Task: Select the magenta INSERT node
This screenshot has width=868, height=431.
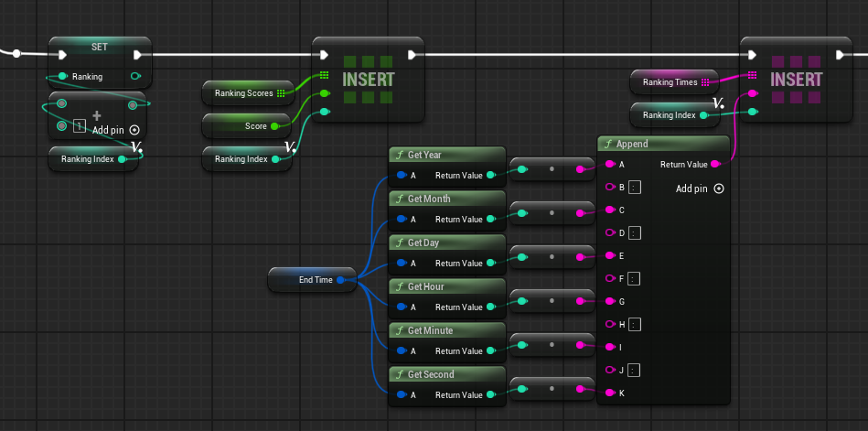Action: 796,80
